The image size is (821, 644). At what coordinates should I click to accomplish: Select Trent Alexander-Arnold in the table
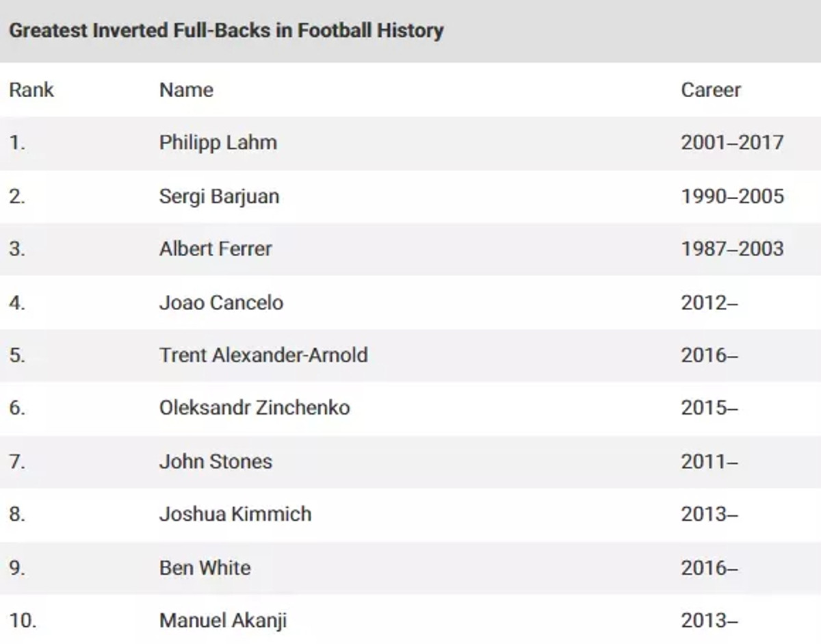click(x=263, y=355)
